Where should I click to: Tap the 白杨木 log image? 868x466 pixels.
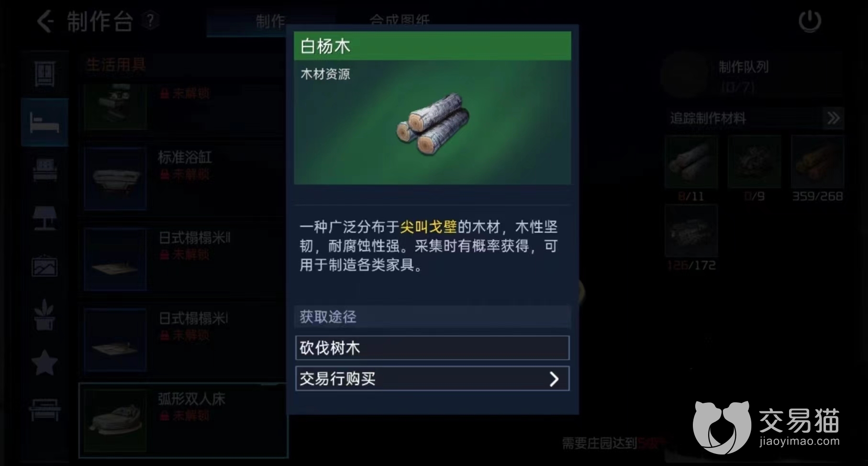pos(433,124)
